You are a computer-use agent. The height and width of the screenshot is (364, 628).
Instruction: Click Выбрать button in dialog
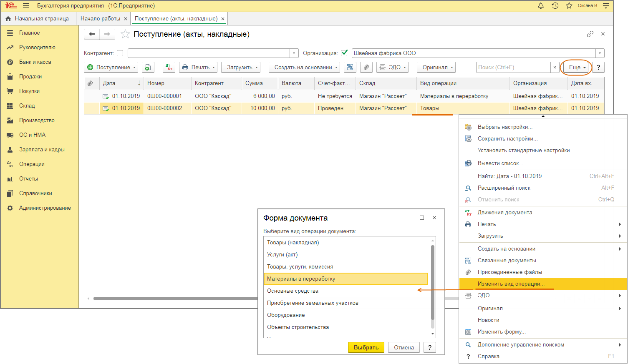pos(366,347)
